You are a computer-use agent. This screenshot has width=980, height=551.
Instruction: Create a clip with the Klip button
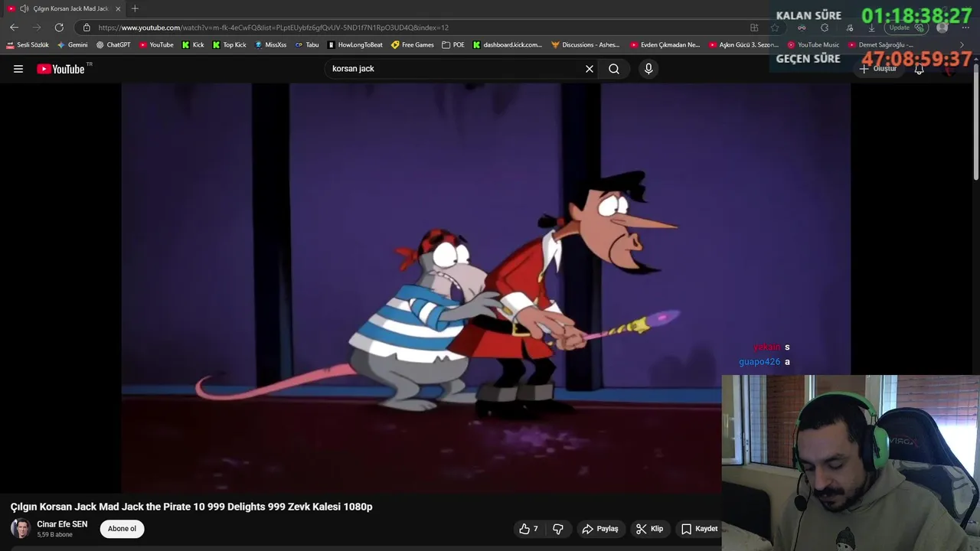649,529
